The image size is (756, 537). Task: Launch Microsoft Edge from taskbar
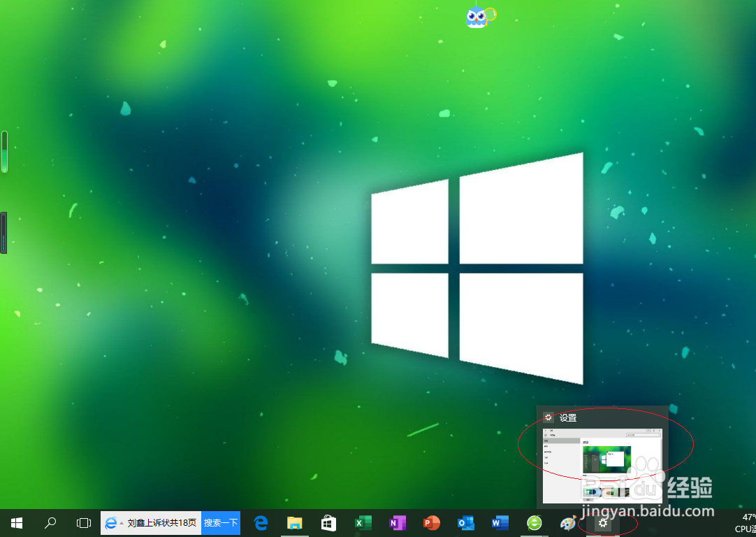(261, 523)
